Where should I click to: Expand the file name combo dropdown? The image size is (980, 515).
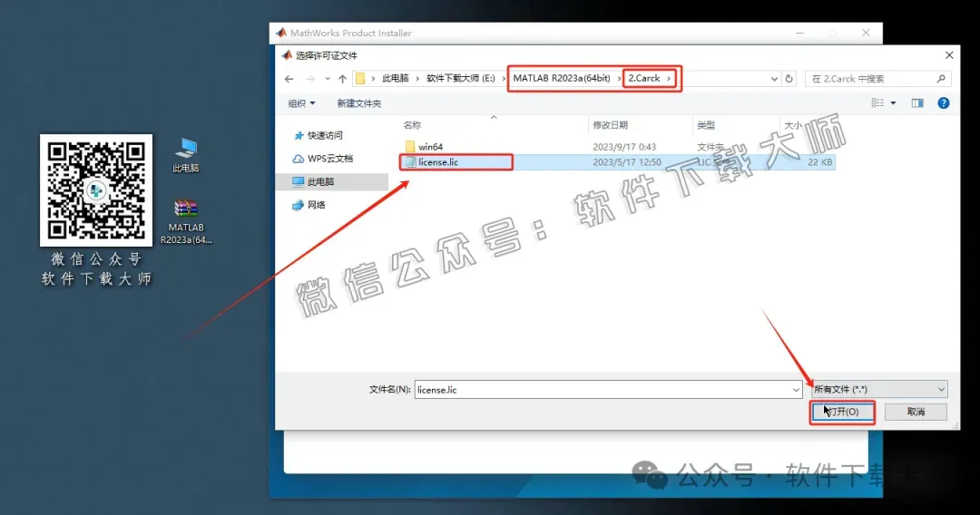coord(796,390)
